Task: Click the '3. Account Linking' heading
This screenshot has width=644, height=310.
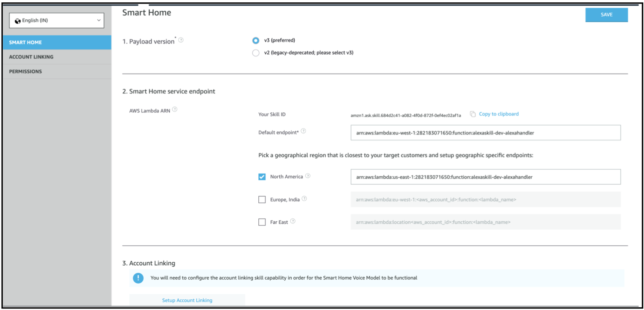Action: point(149,263)
